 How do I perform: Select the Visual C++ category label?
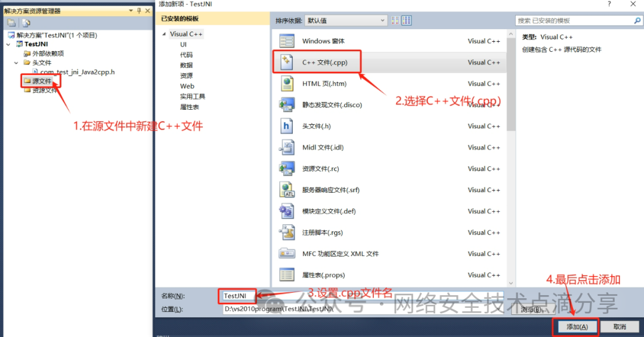tap(186, 34)
